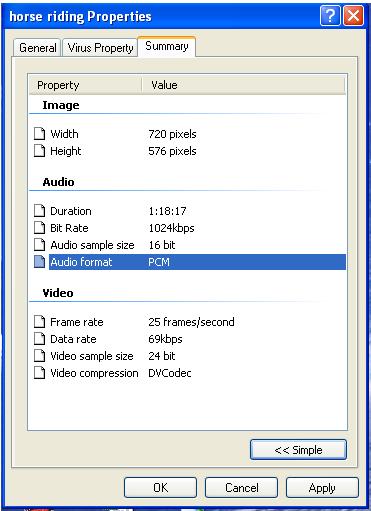This screenshot has height=511, width=371.
Task: Click the Audio sample size icon
Action: [40, 245]
